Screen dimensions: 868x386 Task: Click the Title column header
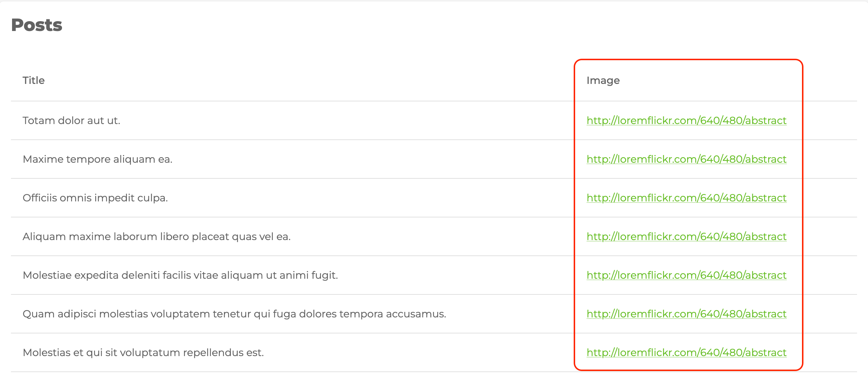[x=34, y=80]
